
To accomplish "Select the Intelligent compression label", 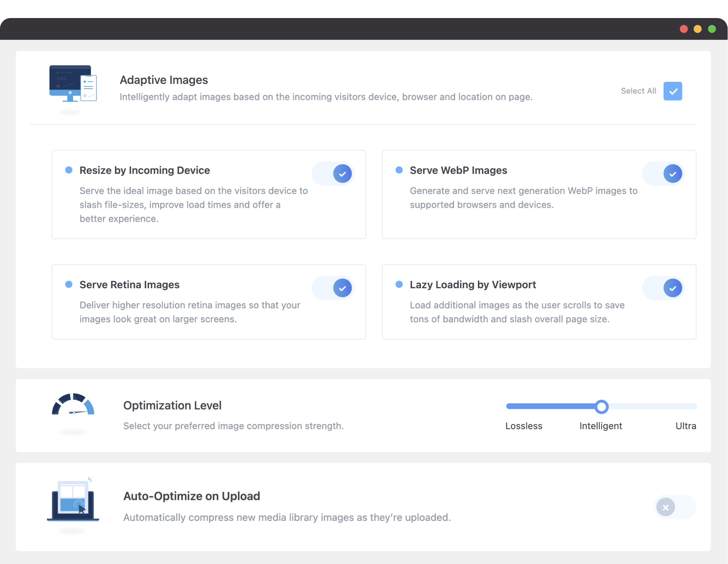I will (601, 426).
